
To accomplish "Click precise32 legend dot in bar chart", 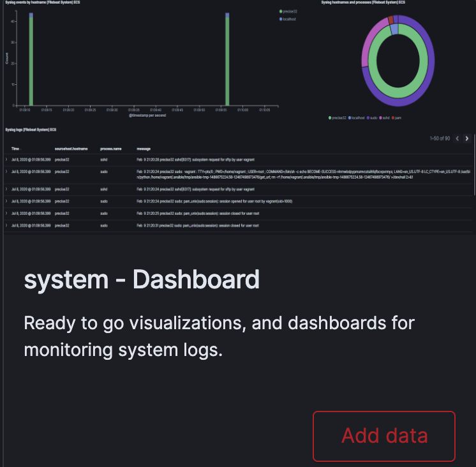I will (x=280, y=11).
